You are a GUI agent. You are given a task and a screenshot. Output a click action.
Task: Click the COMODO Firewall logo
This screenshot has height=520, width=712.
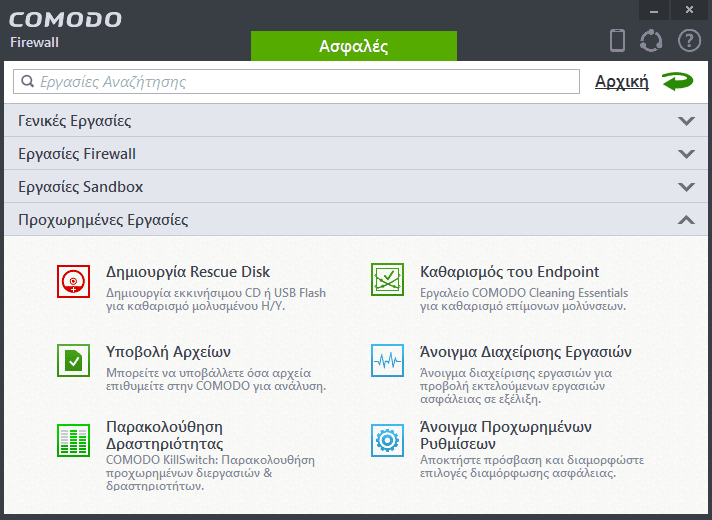click(65, 30)
